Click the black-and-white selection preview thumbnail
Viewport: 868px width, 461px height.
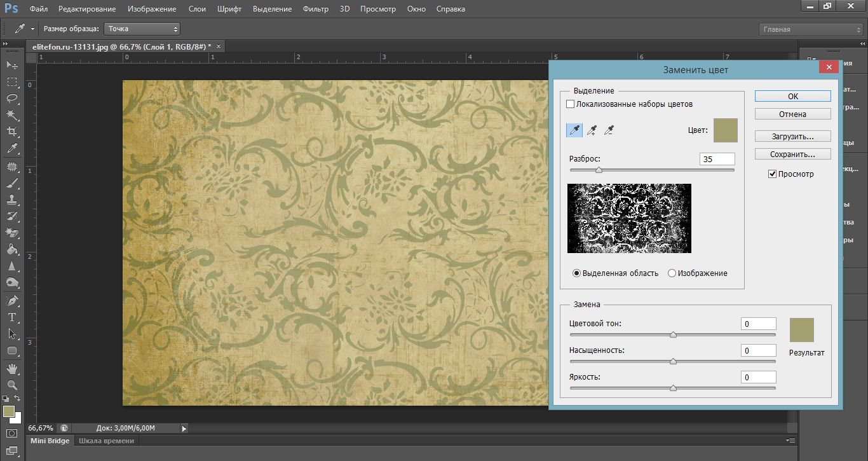629,218
